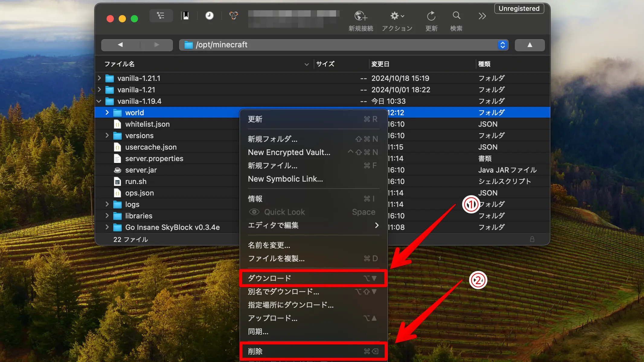644x362 pixels.
Task: Open the Bookmarks icon in toolbar
Action: [185, 16]
